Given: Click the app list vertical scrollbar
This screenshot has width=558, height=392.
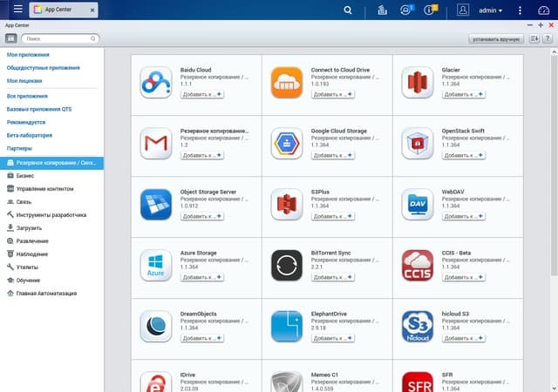Looking at the screenshot, I should [555, 166].
